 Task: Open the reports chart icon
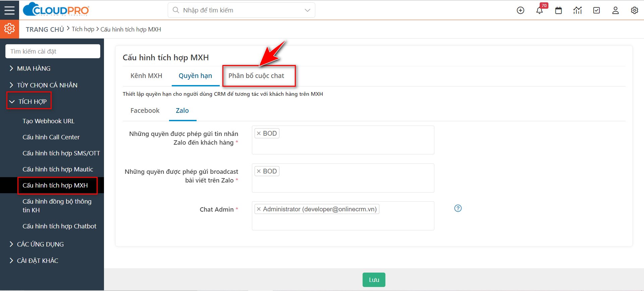pyautogui.click(x=578, y=10)
